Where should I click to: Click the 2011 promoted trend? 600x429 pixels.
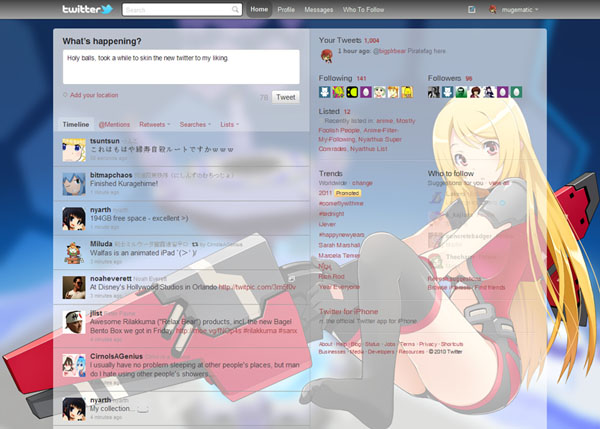[x=325, y=193]
